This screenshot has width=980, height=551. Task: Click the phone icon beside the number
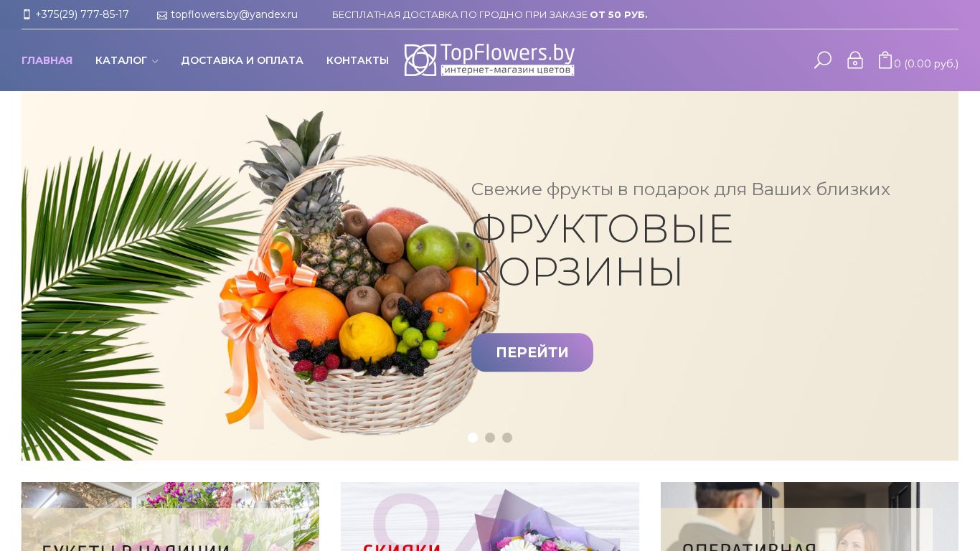(x=27, y=14)
